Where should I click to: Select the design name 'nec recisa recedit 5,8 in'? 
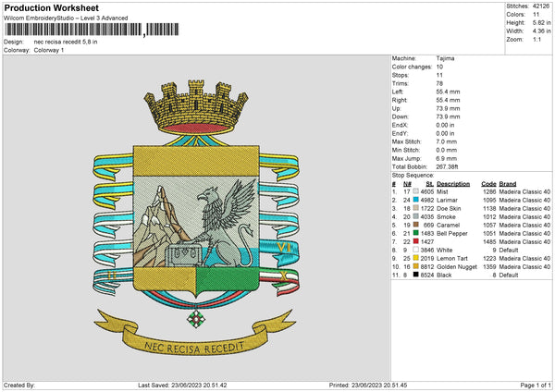tap(66, 42)
